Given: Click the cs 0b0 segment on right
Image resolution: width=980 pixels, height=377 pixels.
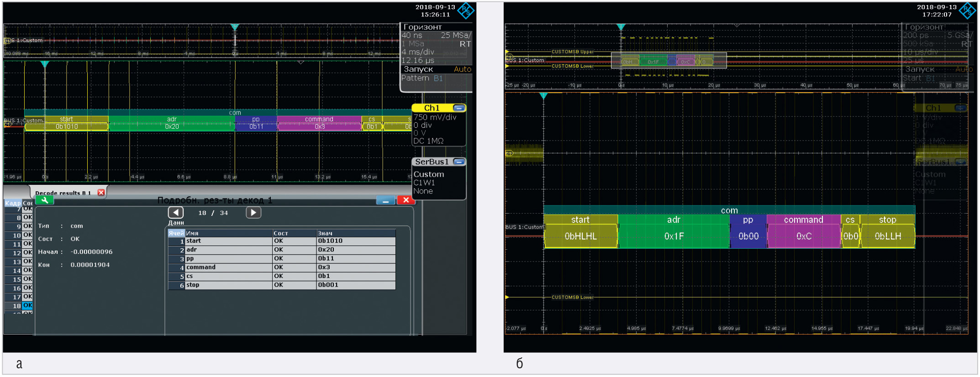Looking at the screenshot, I should pyautogui.click(x=850, y=231).
